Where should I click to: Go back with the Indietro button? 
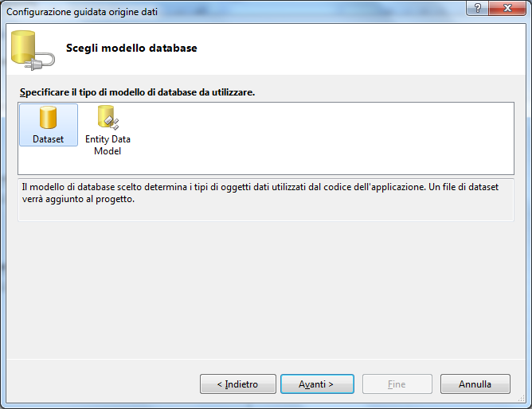click(x=238, y=384)
